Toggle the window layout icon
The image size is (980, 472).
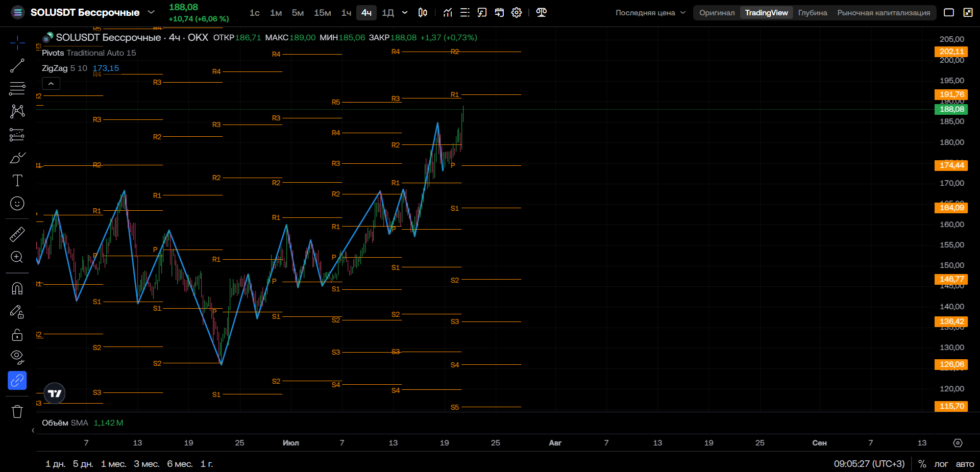949,12
